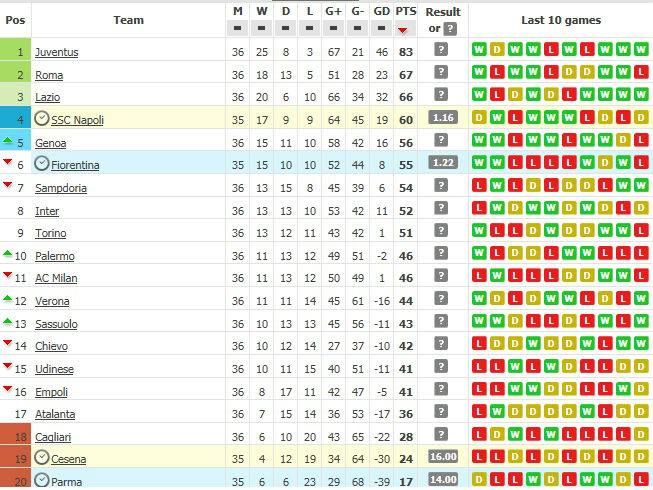653x490 pixels.
Task: Sort table by the G+ column header
Action: pos(333,11)
